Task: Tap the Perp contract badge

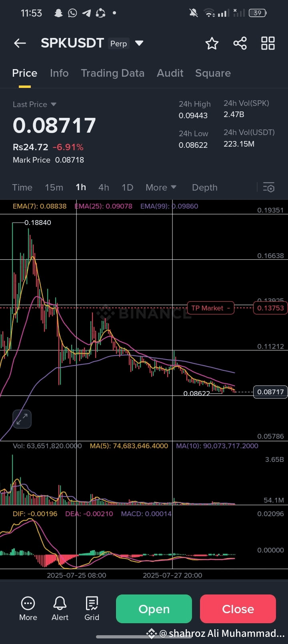Action: pyautogui.click(x=119, y=44)
